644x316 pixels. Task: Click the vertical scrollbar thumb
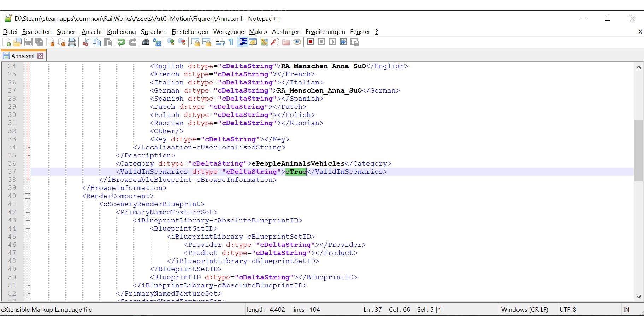638,151
